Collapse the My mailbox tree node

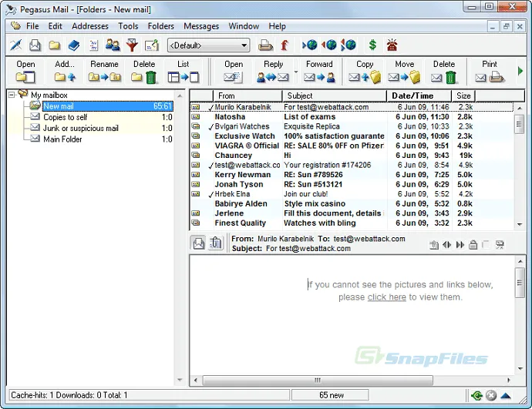(x=12, y=95)
